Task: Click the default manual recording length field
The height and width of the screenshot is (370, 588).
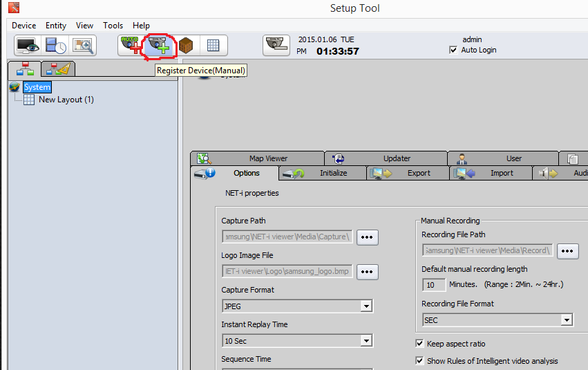Action: [434, 285]
